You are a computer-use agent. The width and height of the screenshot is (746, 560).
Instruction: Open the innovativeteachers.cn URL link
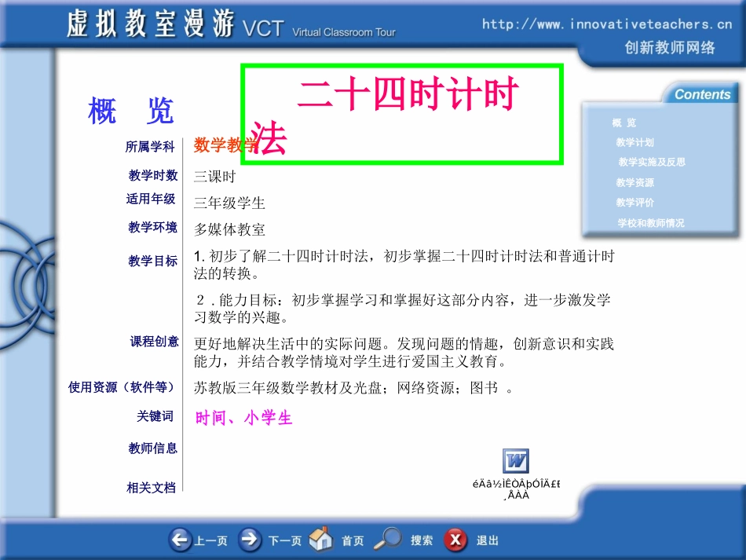[x=606, y=24]
